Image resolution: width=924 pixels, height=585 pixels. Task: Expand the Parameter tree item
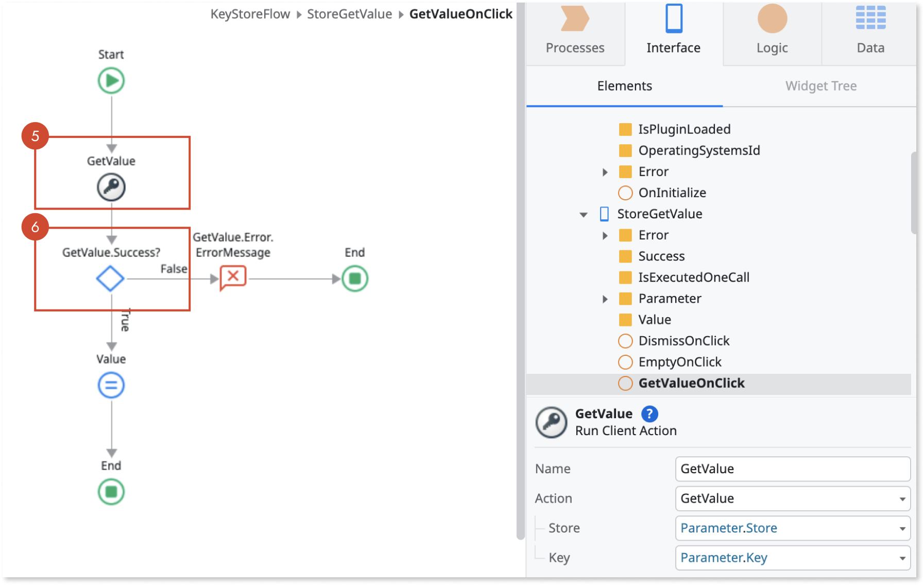tap(604, 299)
